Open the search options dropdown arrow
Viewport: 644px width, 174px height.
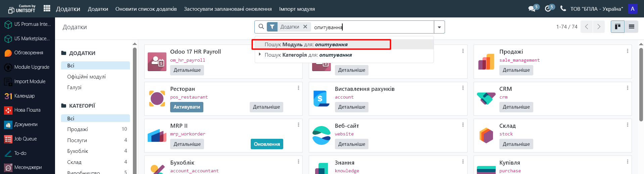pos(439,27)
